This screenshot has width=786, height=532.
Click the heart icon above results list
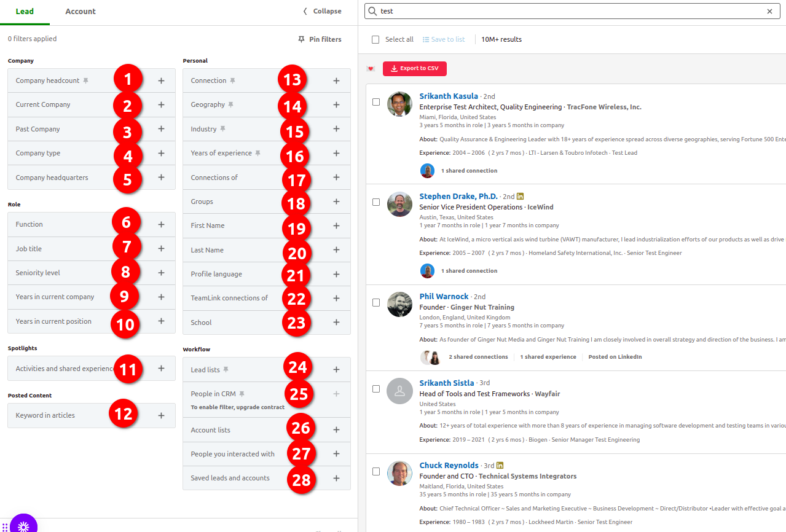coord(371,68)
